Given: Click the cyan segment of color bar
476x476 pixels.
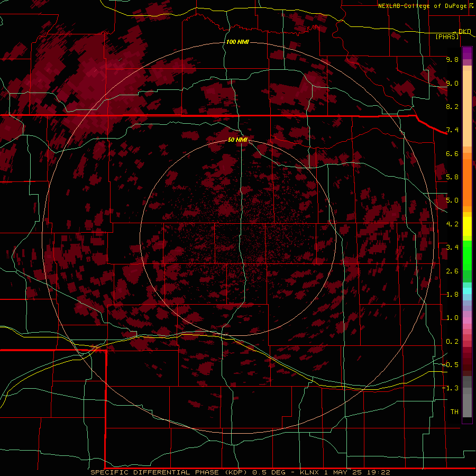Looking at the screenshot, I should [x=467, y=290].
